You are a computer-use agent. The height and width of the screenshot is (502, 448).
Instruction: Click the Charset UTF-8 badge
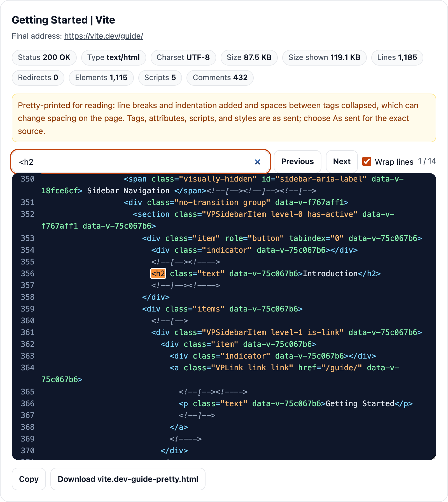[183, 57]
